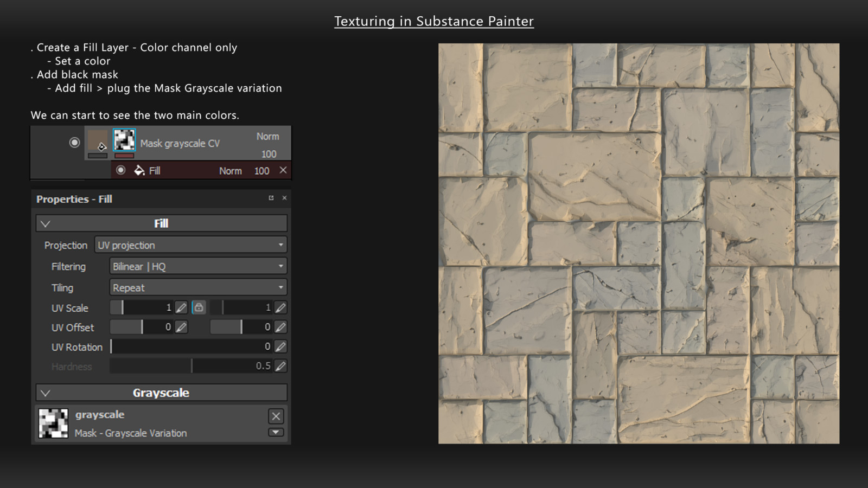Close the Properties - Fill panel
Image resolution: width=868 pixels, height=488 pixels.
click(284, 198)
